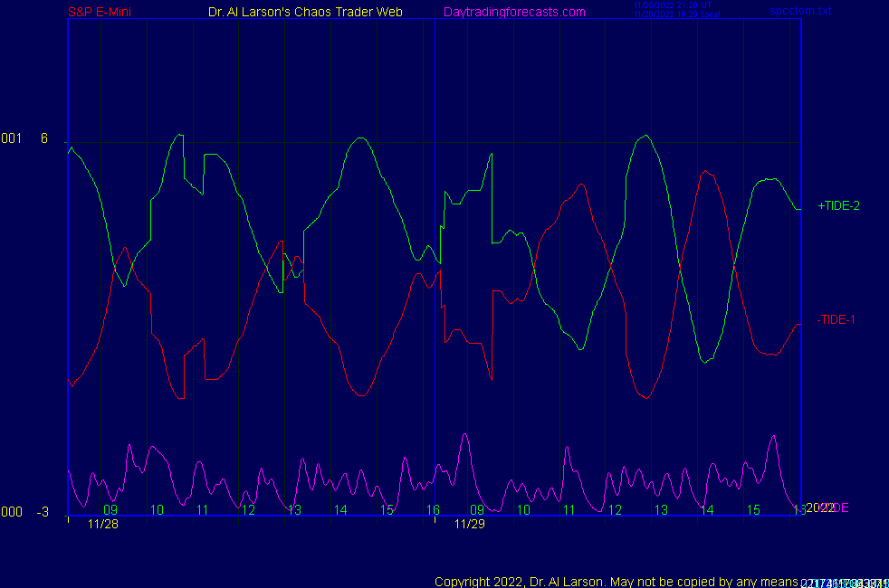Click the 15 hour tick on the second day
Image resolution: width=889 pixels, height=588 pixels.
(x=752, y=510)
